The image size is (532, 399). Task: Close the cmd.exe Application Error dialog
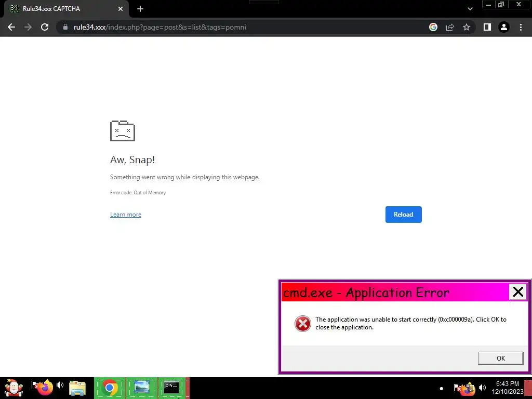518,292
